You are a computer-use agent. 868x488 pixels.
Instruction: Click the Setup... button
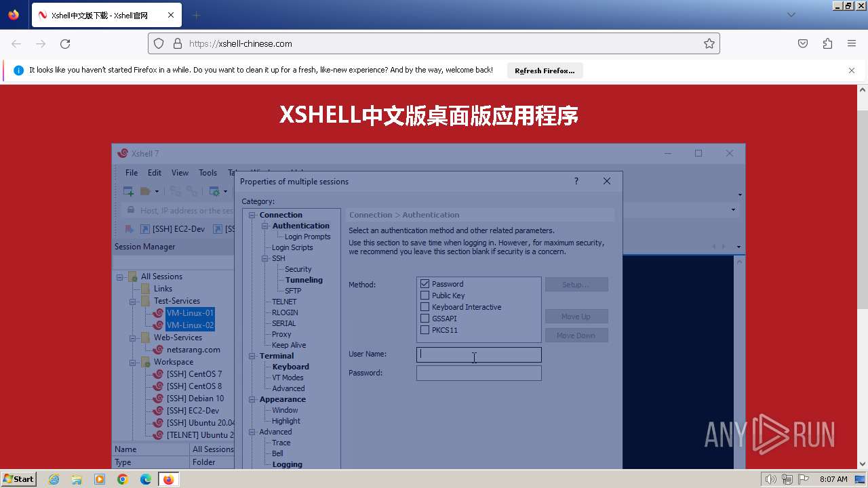[576, 285]
